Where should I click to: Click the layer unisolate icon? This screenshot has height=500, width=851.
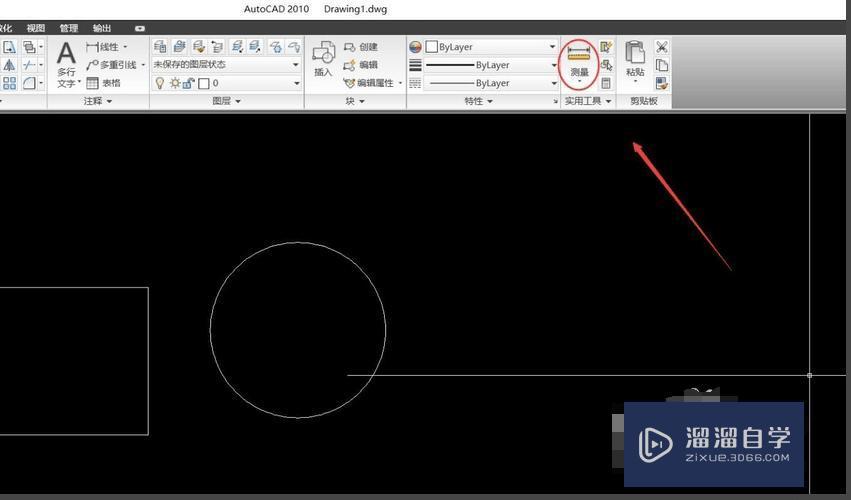coord(255,47)
